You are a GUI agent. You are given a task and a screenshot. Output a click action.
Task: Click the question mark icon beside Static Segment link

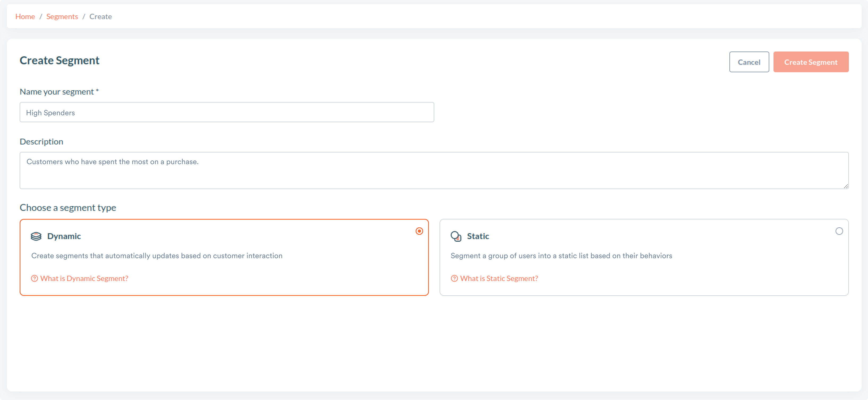pyautogui.click(x=454, y=279)
